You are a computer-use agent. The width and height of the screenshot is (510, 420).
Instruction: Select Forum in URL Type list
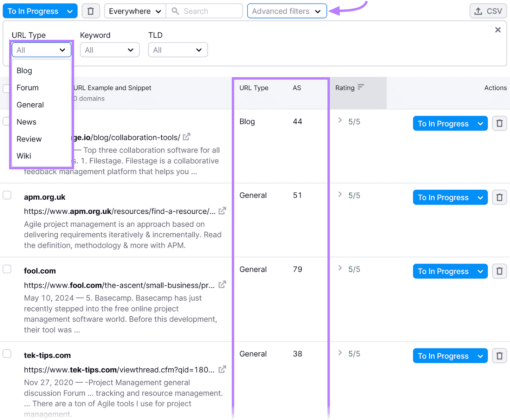41,88
